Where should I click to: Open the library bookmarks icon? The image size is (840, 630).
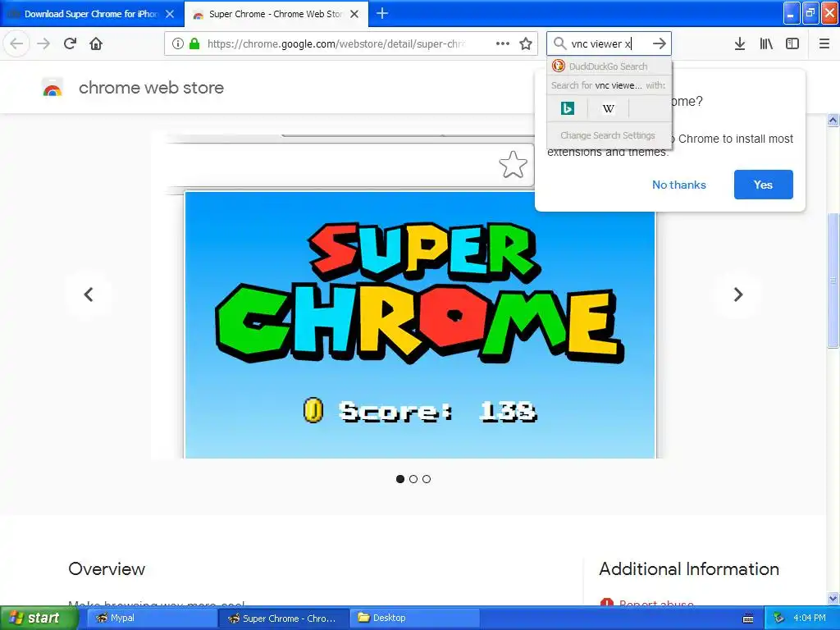click(x=766, y=43)
